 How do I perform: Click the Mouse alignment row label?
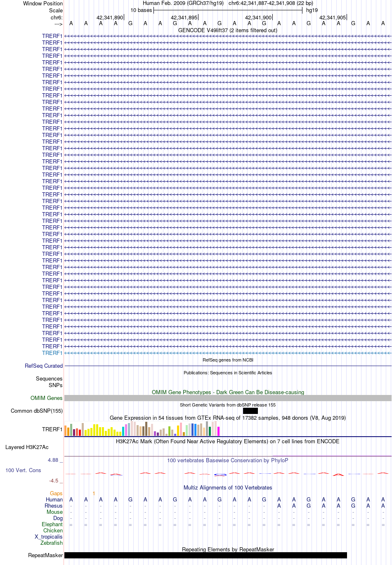point(54,512)
